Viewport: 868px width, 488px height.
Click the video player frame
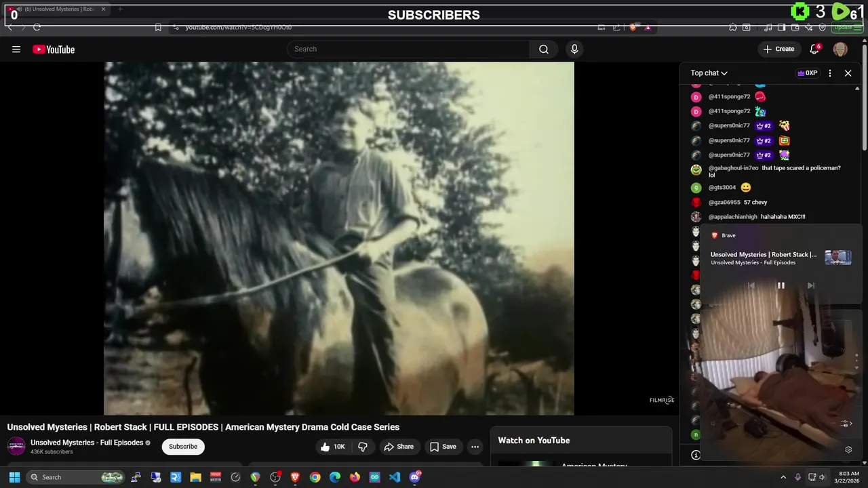[339, 239]
